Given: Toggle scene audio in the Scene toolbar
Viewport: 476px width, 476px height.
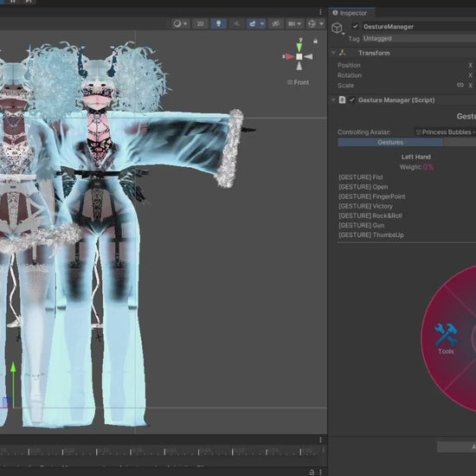Looking at the screenshot, I should [x=237, y=23].
